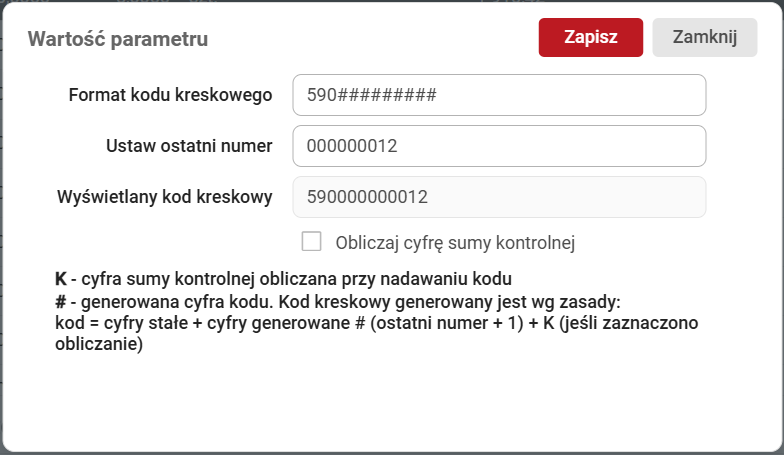
Task: Click the 'Format kodu kreskowego' label
Action: pyautogui.click(x=171, y=95)
